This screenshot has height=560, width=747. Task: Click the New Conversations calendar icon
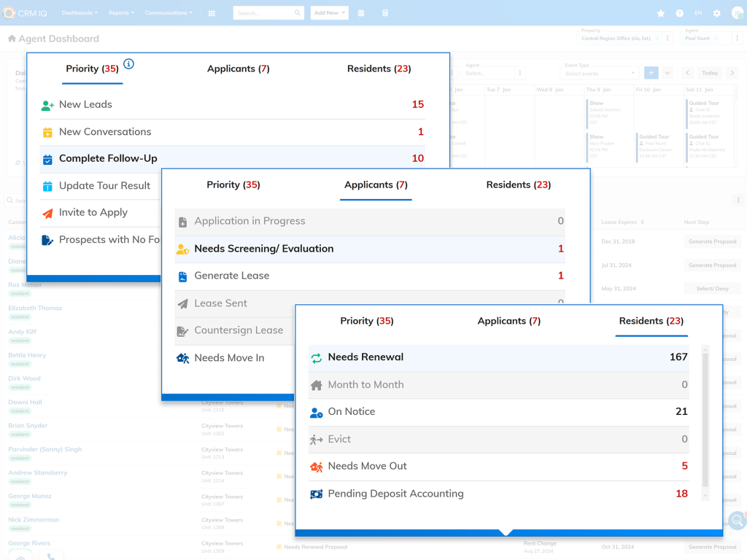[47, 133]
